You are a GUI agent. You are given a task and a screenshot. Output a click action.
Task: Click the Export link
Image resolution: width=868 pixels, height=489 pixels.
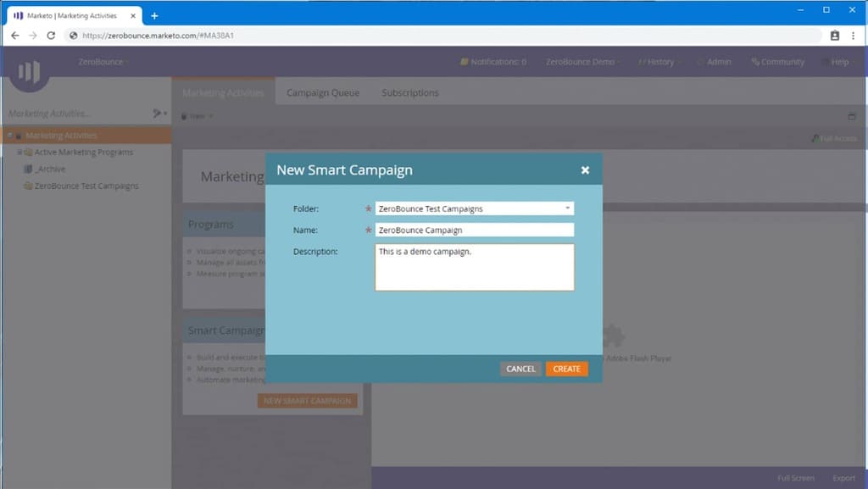843,478
